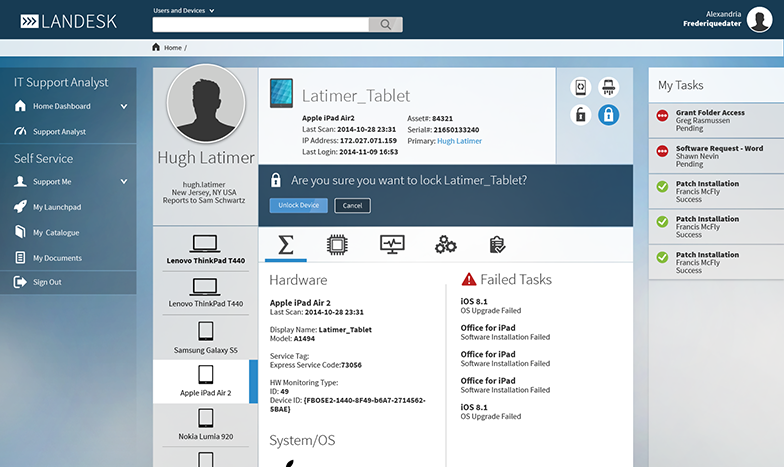Click the shredder wipe device icon

point(608,88)
